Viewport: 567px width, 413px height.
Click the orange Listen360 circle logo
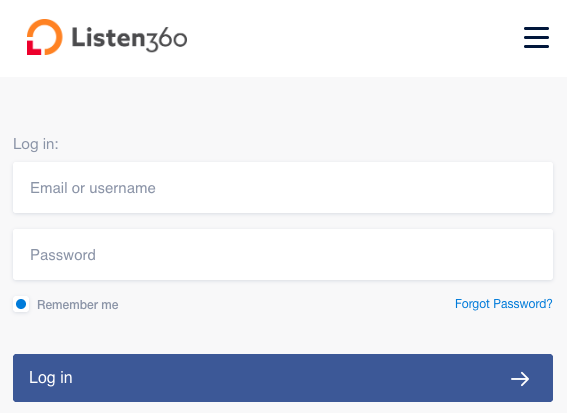(44, 37)
